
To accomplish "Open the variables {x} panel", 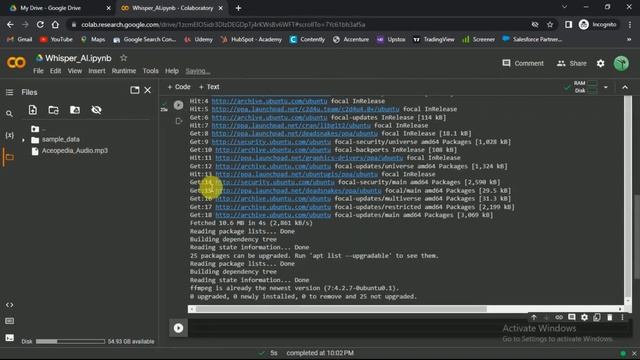I will pos(9,135).
